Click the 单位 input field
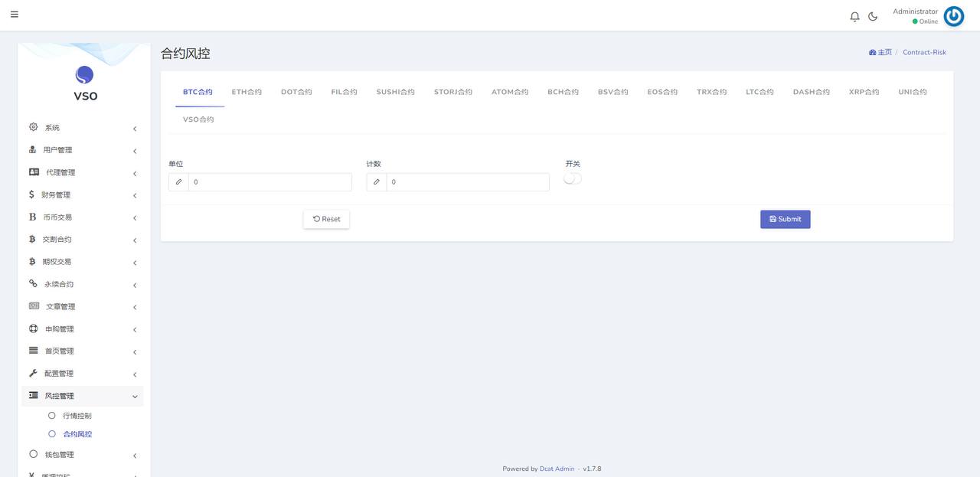Viewport: 980px width, 477px height. [269, 182]
